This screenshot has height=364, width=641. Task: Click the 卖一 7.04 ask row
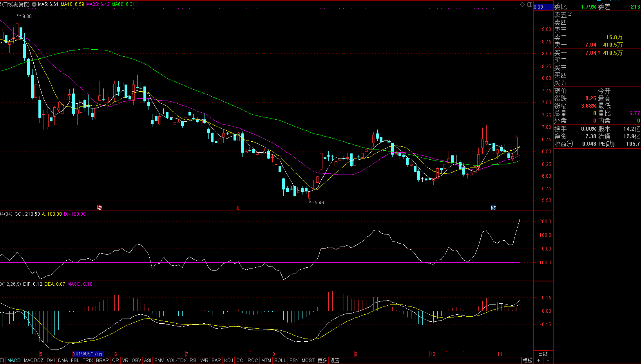pos(597,45)
